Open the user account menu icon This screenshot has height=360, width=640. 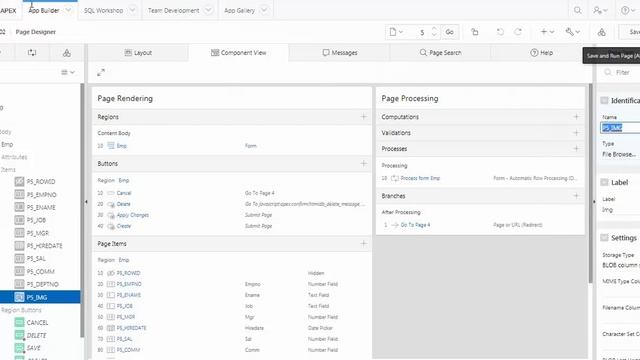click(x=600, y=10)
